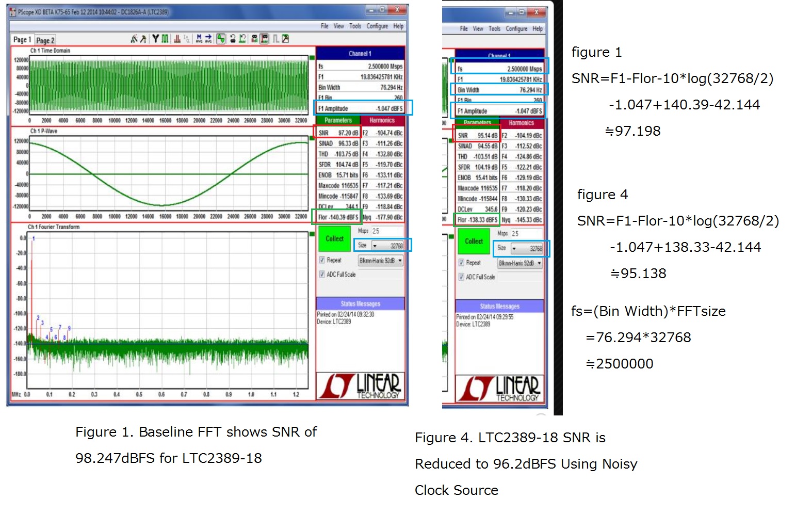812x514 pixels.
Task: Click 'ENOB 15.71 bits' in the left window
Action: point(338,175)
